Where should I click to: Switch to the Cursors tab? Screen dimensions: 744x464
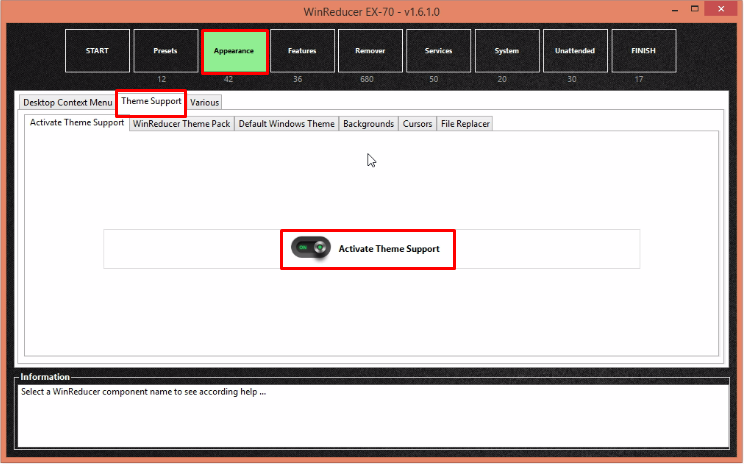point(418,124)
